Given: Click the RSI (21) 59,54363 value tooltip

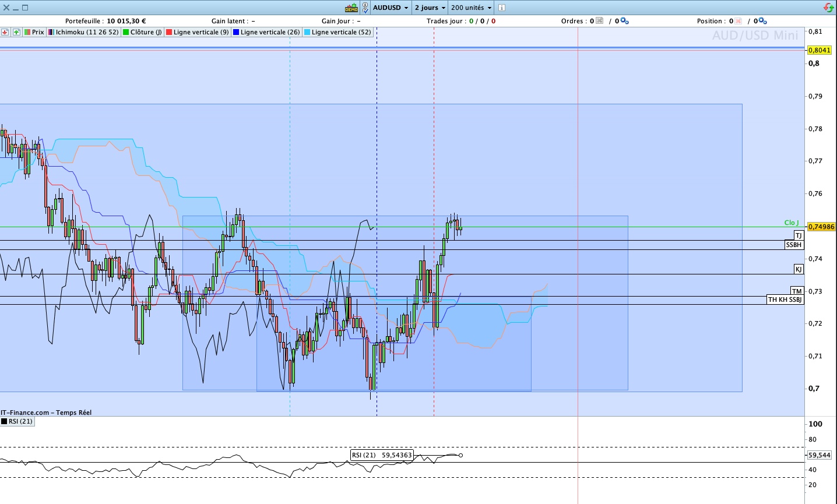Looking at the screenshot, I should 382,455.
